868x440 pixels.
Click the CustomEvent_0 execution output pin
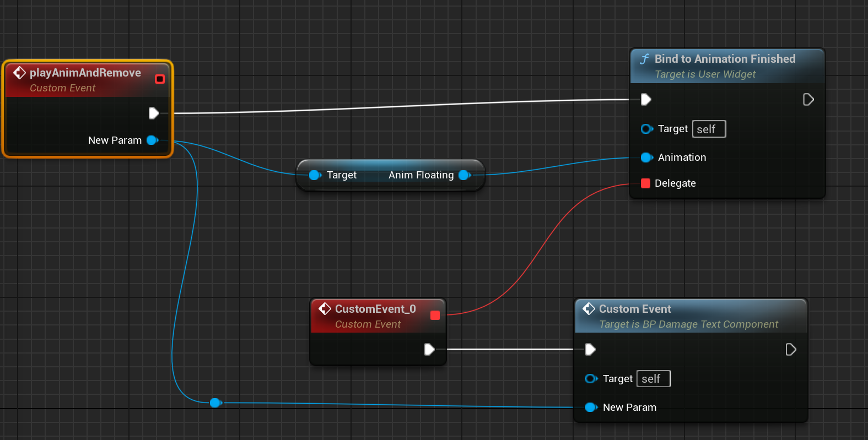coord(429,350)
